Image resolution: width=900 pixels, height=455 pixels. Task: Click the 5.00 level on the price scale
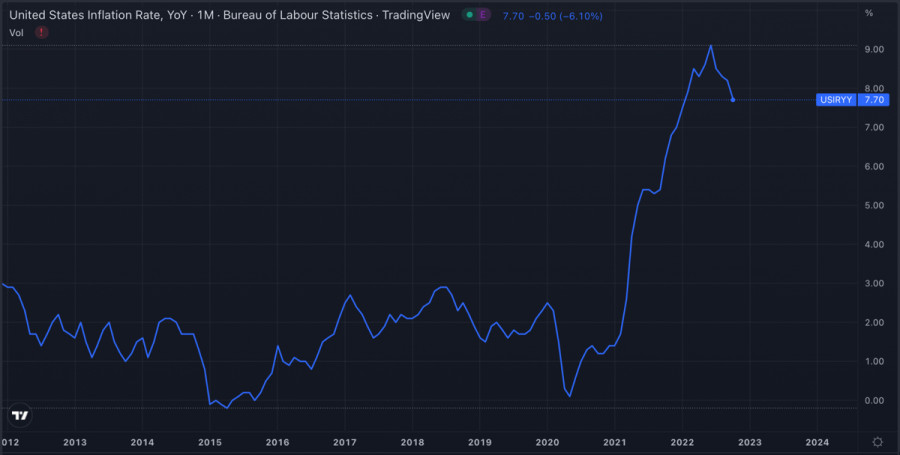click(x=873, y=206)
